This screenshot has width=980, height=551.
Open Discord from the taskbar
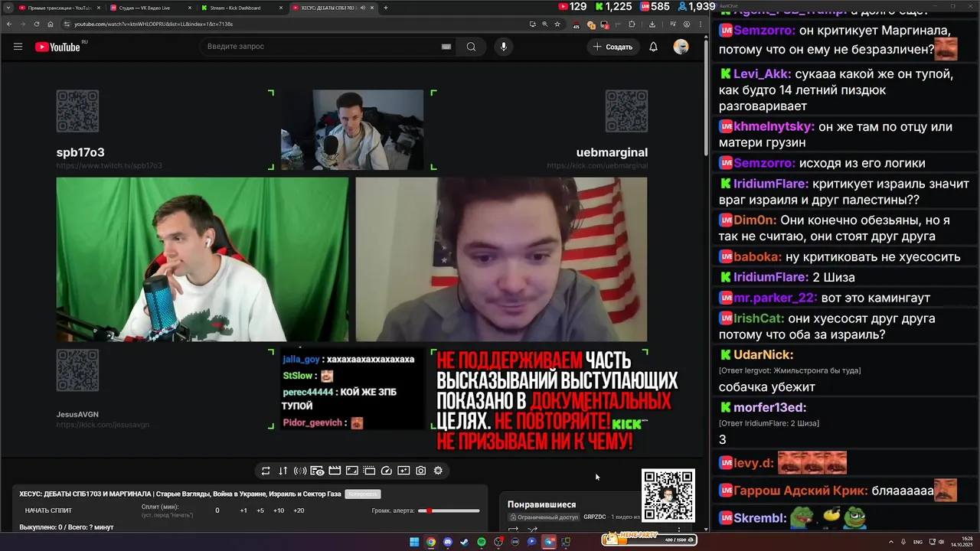pos(448,542)
